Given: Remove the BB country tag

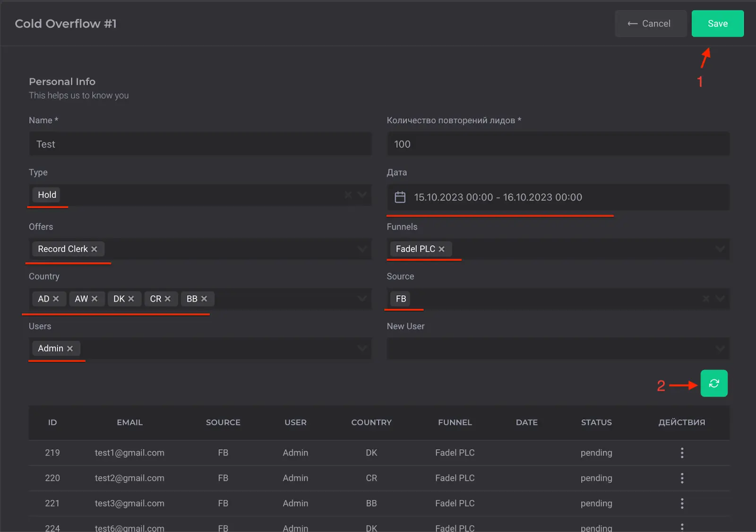Looking at the screenshot, I should click(204, 299).
